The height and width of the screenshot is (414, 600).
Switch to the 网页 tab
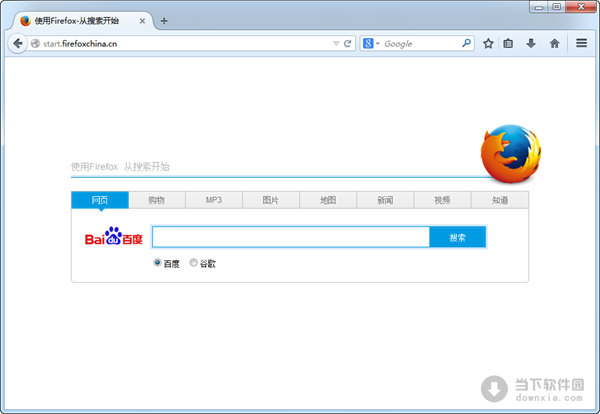(100, 200)
